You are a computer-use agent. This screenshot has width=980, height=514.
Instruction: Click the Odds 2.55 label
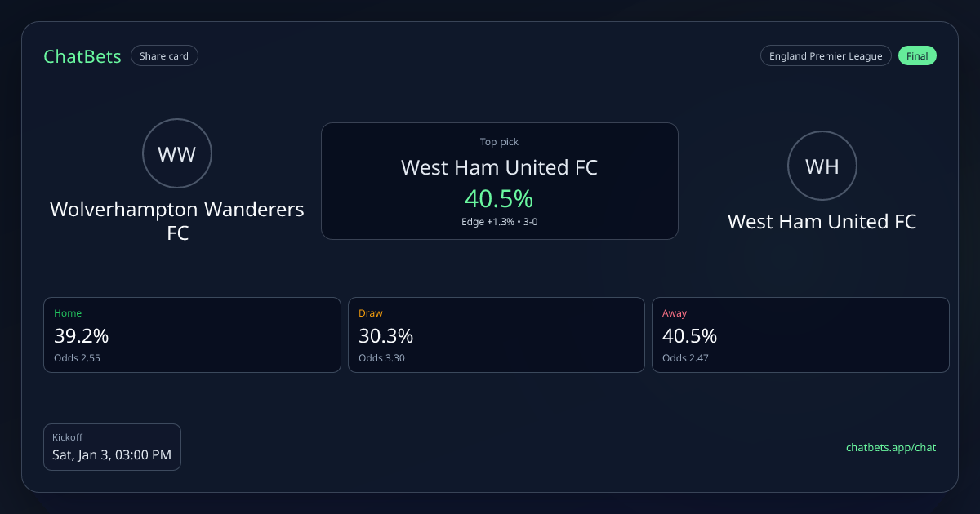77,357
